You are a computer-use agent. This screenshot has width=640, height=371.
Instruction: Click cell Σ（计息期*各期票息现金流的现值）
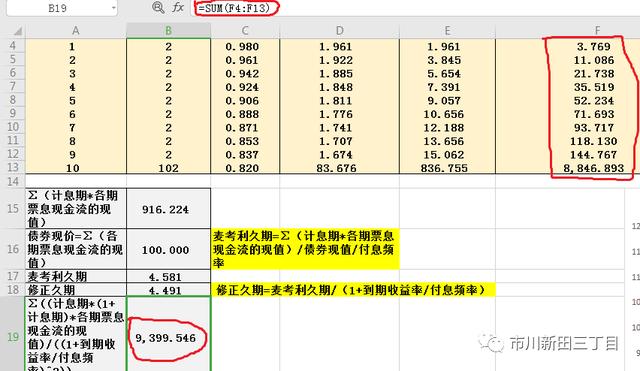pyautogui.click(x=76, y=209)
